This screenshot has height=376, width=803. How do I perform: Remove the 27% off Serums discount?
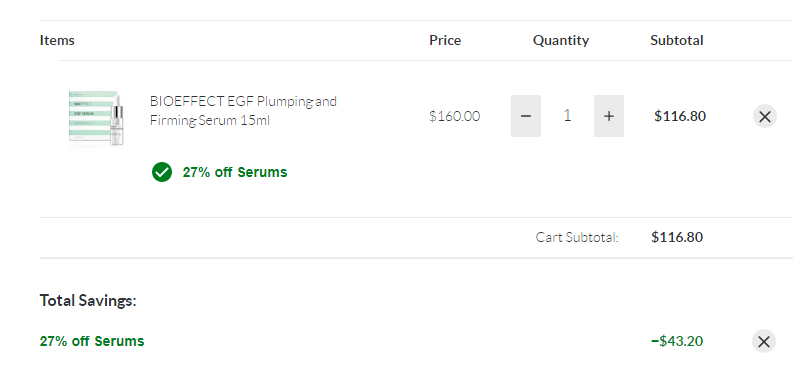coord(764,341)
